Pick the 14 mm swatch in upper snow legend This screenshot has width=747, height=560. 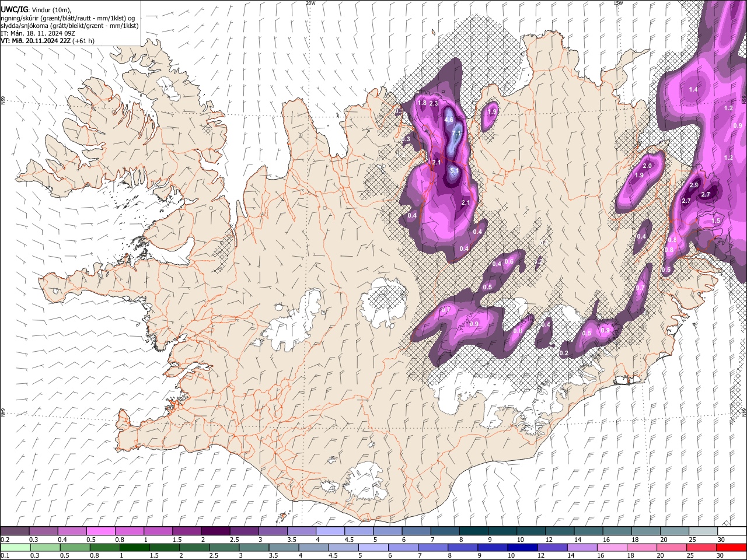pos(589,531)
